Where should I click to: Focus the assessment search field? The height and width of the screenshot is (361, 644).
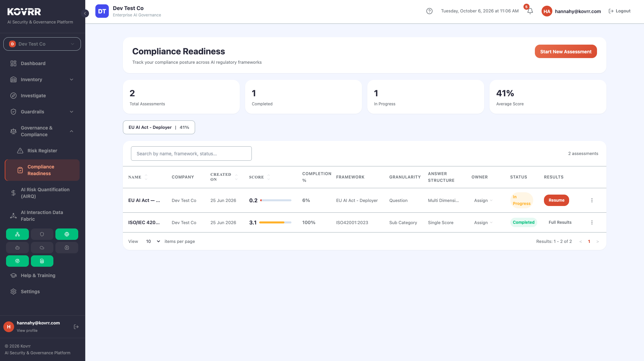coord(191,154)
